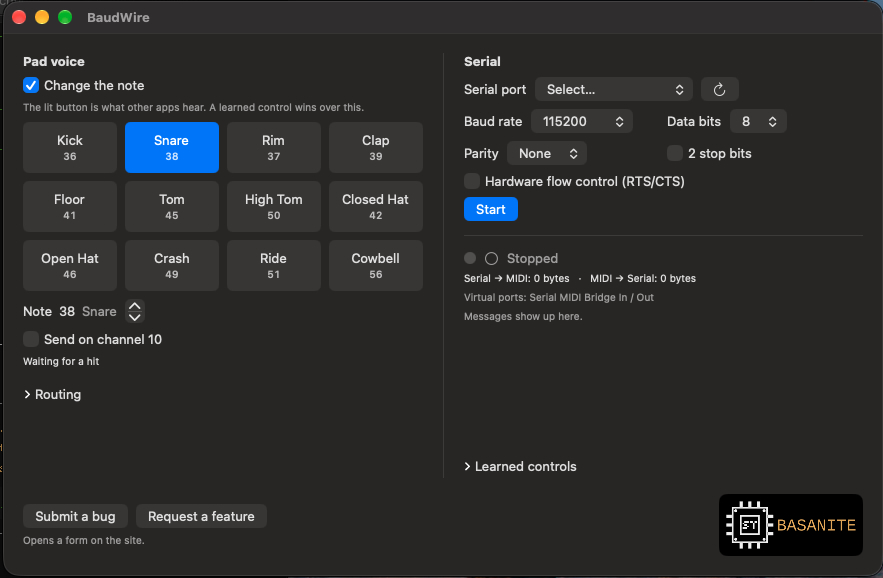Image resolution: width=883 pixels, height=578 pixels.
Task: Click Request a feature
Action: (201, 516)
